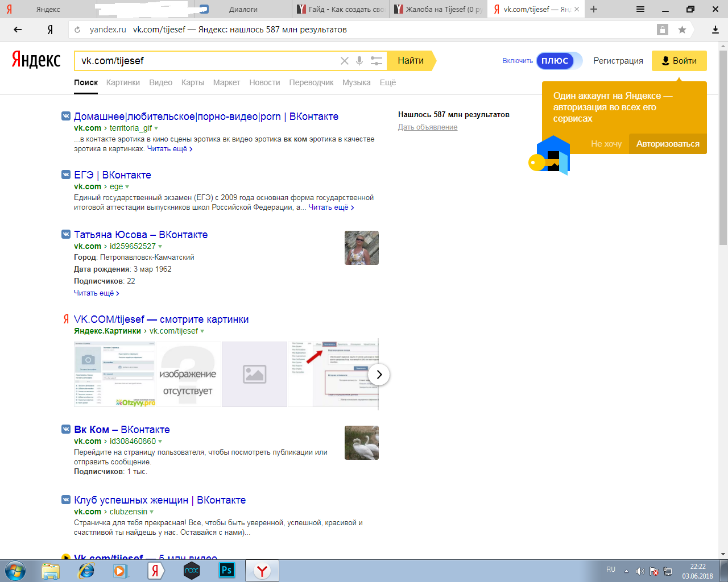
Task: Bookmark this page with the star icon
Action: [682, 30]
